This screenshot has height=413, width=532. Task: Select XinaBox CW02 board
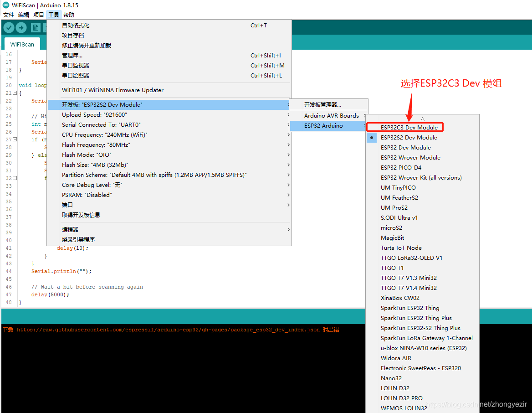click(x=422, y=298)
